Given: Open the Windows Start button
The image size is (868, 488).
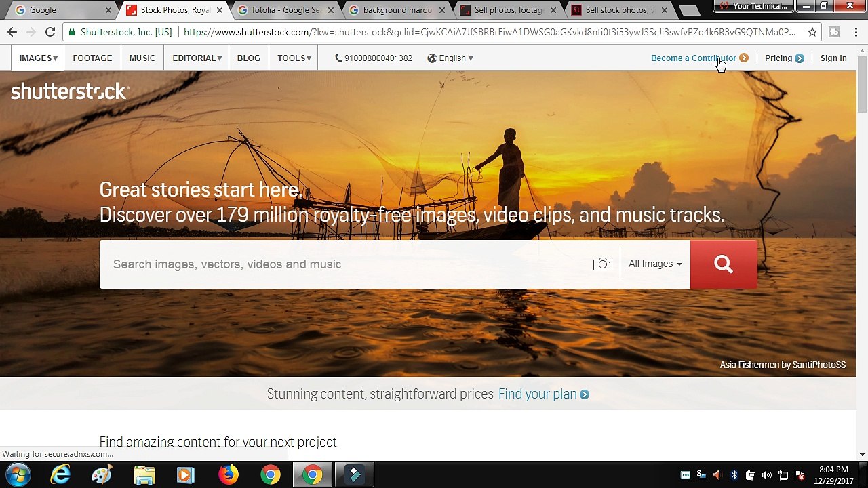Looking at the screenshot, I should [18, 474].
